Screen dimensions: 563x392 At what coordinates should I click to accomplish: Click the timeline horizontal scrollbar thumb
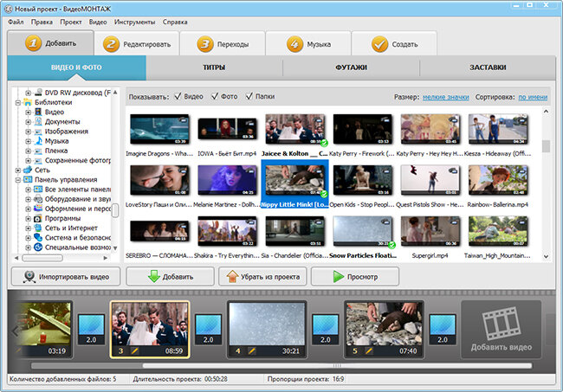click(337, 366)
